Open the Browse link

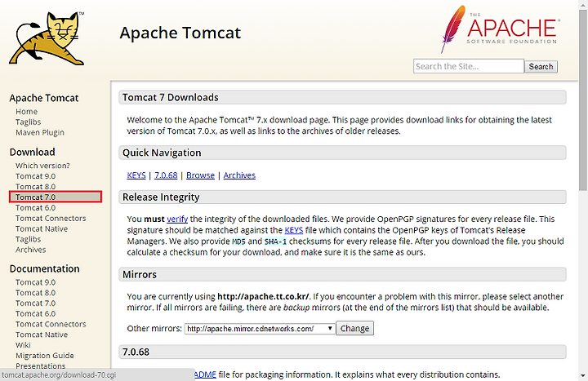tap(200, 175)
